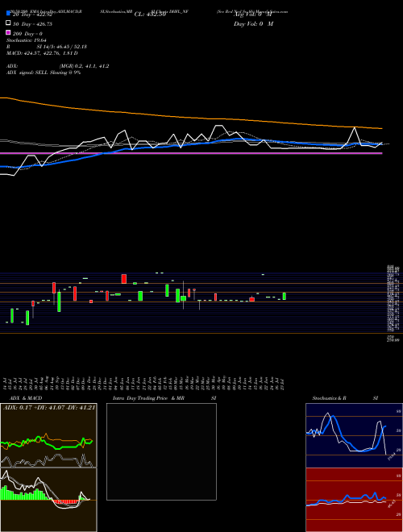Viewport: 403px width, 532px height.
Task: Click the last green candlestick in chart
Action: pos(285,296)
